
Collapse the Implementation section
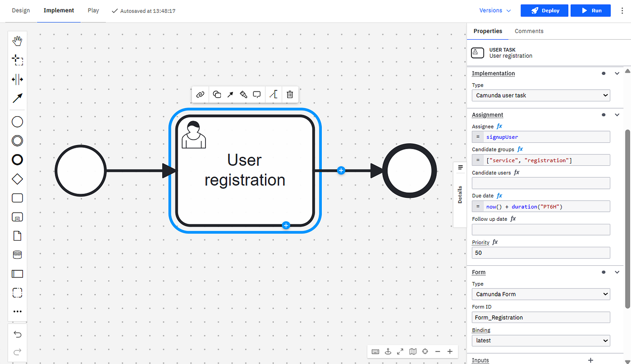coord(617,73)
